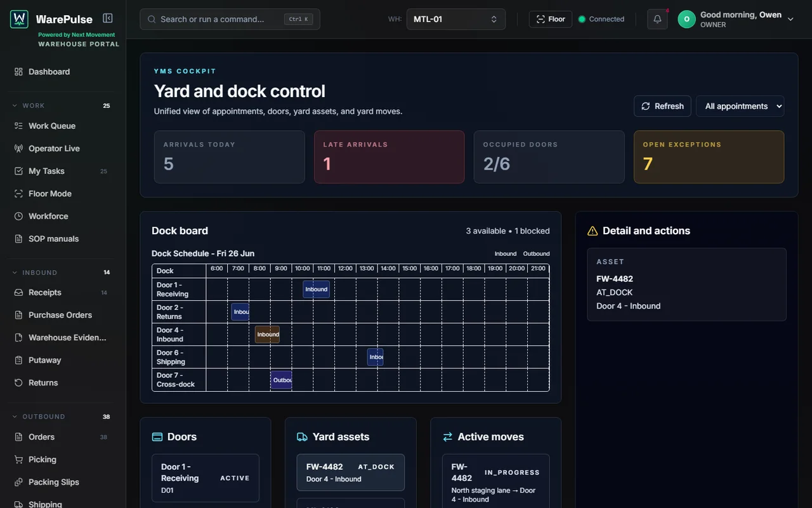Screen dimensions: 812x508
Task: Select the Door 1 Receiving Inbound appointment
Action: 316,290
